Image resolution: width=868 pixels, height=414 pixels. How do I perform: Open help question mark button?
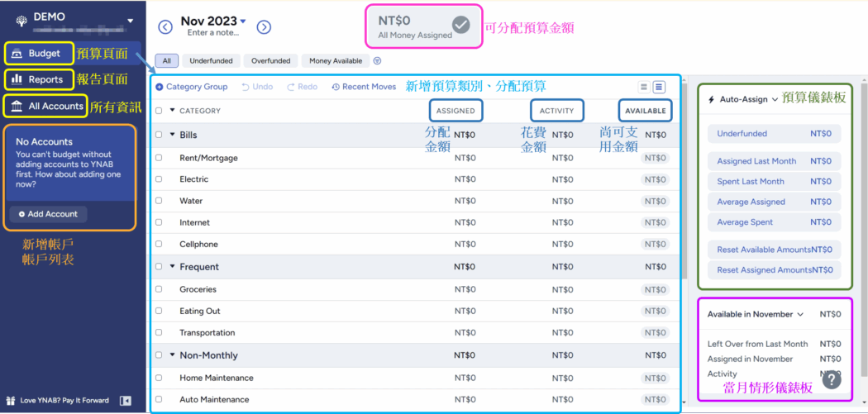[831, 380]
